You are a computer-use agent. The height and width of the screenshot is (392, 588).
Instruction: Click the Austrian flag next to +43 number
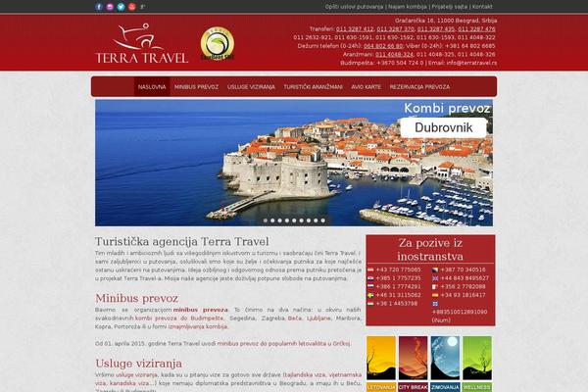click(x=370, y=269)
